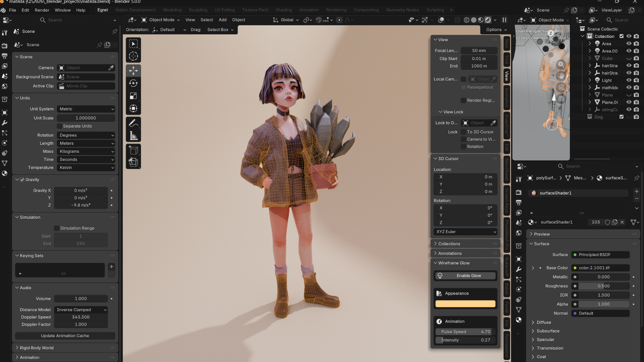Open the Unit System Metric dropdown
The height and width of the screenshot is (362, 644).
pos(86,109)
